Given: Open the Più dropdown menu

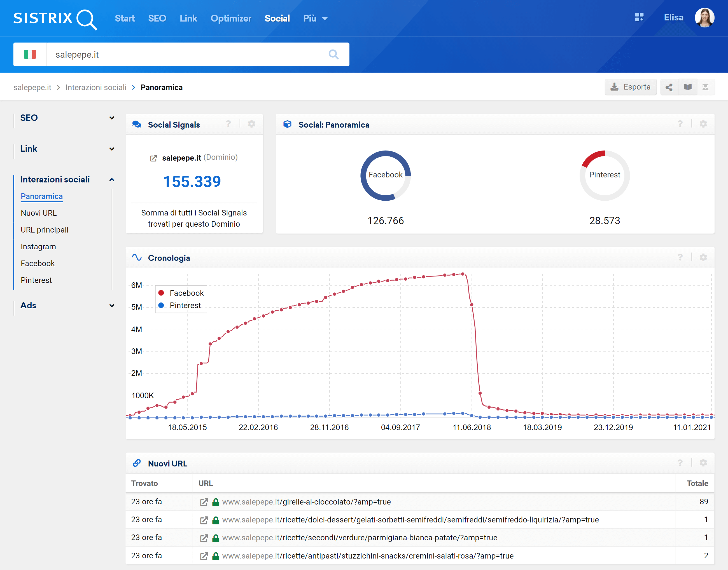Looking at the screenshot, I should 315,18.
